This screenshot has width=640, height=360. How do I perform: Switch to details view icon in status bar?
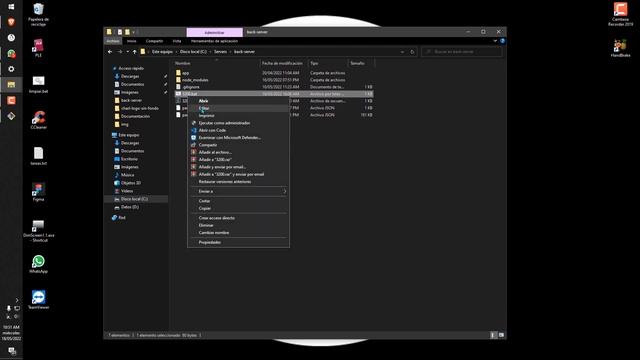point(493,335)
